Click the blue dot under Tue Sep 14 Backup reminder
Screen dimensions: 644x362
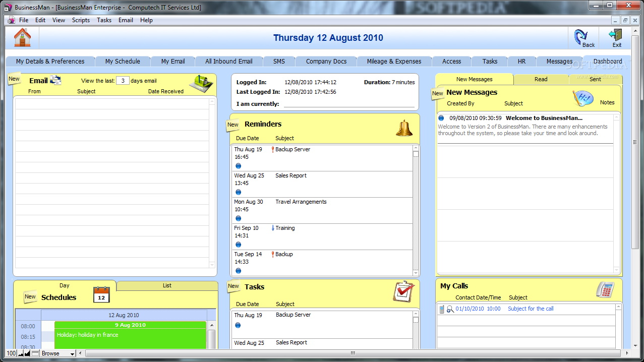pyautogui.click(x=238, y=271)
